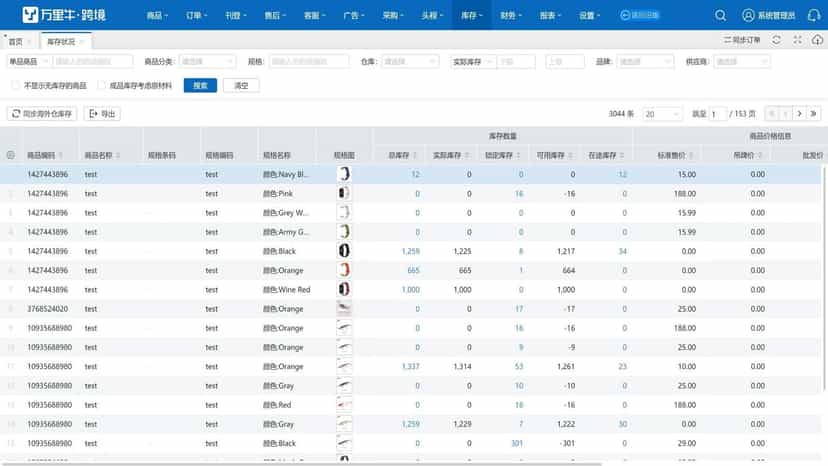Select the 颜色:Army G... cell
This screenshot has width=828, height=466.
(286, 232)
